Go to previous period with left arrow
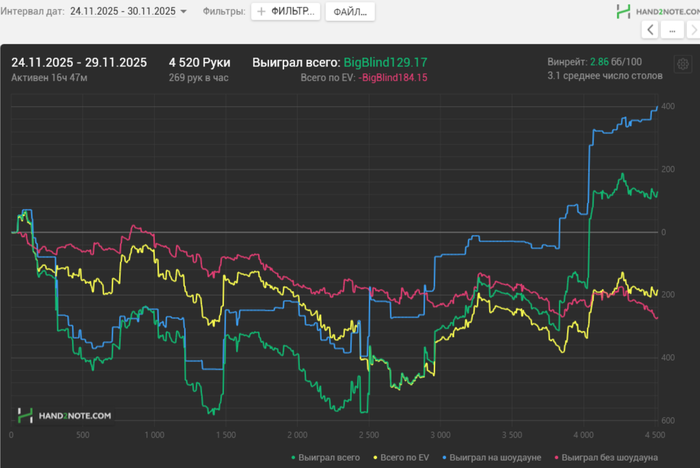The width and height of the screenshot is (700, 468). click(x=651, y=30)
